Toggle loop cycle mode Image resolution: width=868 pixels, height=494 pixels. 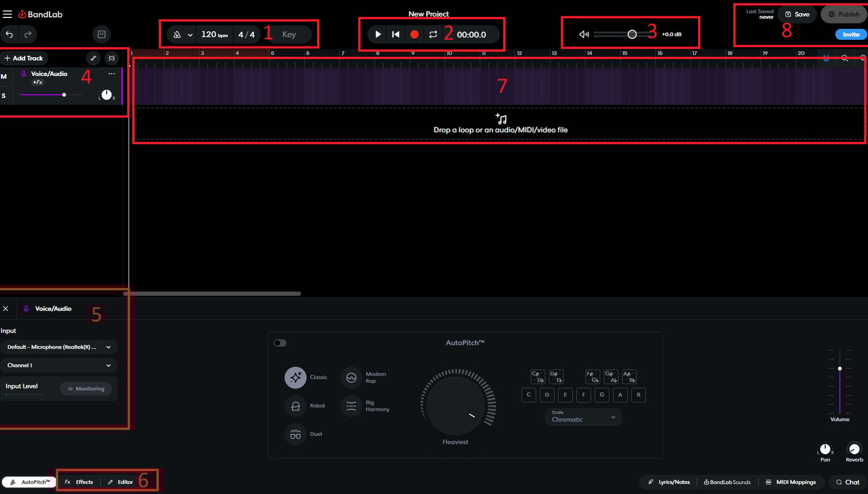coord(433,34)
